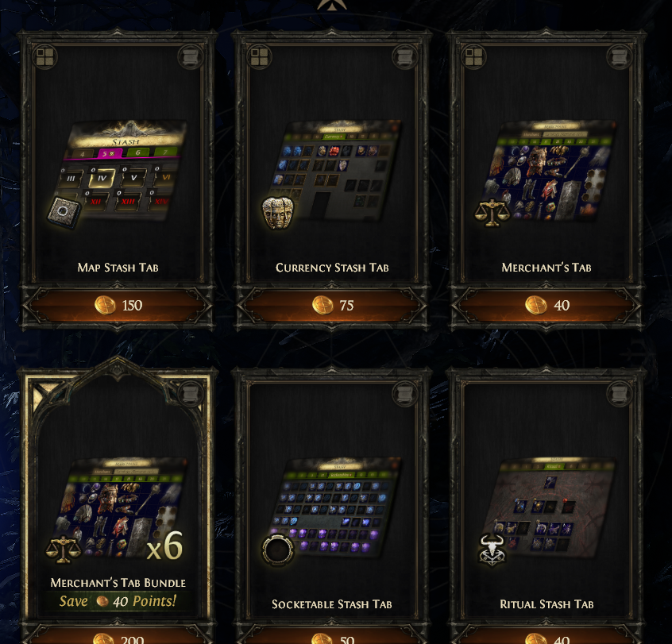Image resolution: width=672 pixels, height=644 pixels.
Task: Purchase Merchant's Tab Bundle for 200 points
Action: [x=118, y=637]
